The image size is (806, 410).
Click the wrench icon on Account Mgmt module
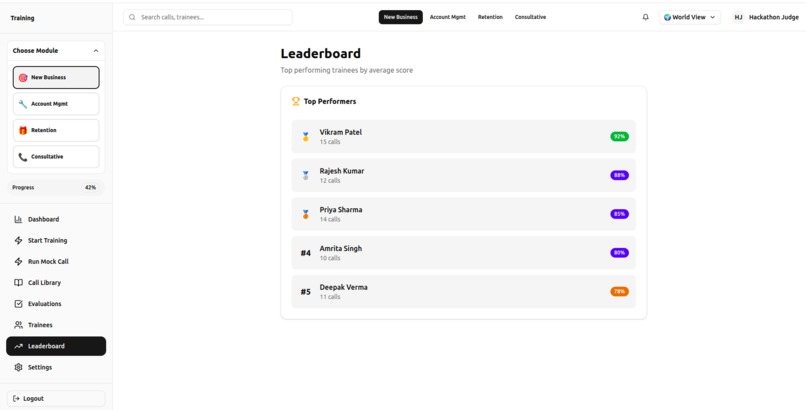point(23,104)
